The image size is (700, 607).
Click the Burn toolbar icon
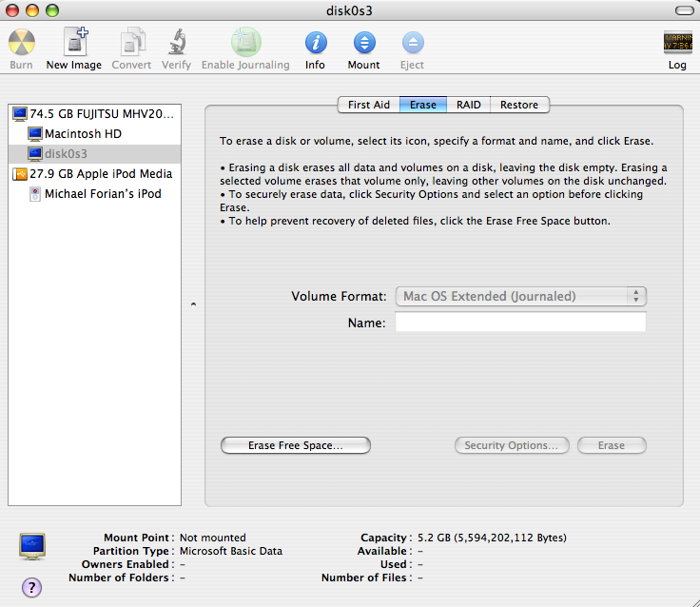click(22, 43)
